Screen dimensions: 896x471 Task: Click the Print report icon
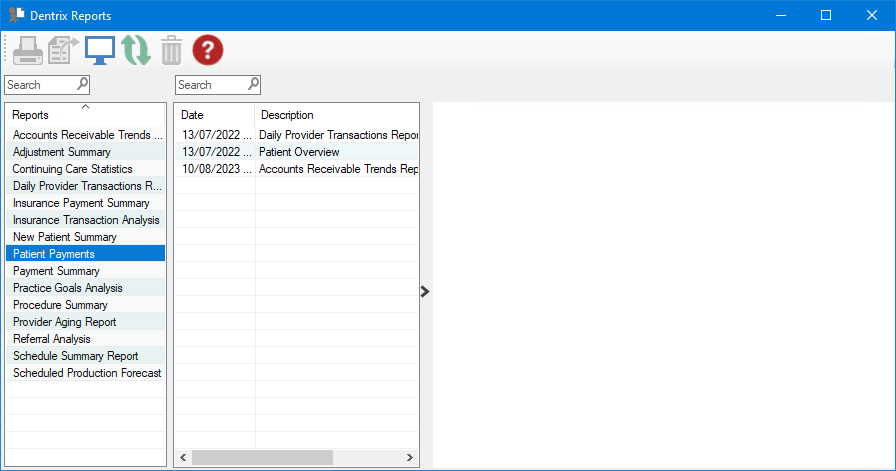[x=27, y=50]
